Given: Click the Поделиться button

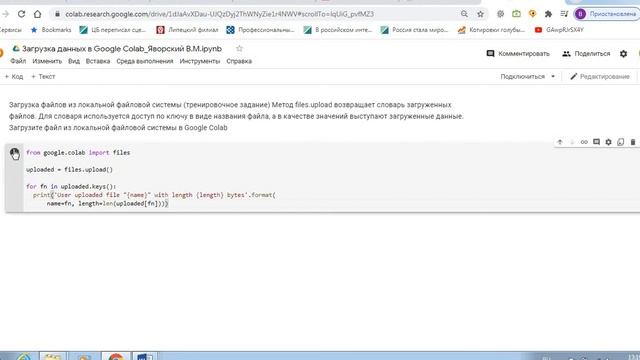Looking at the screenshot, I should 586,53.
